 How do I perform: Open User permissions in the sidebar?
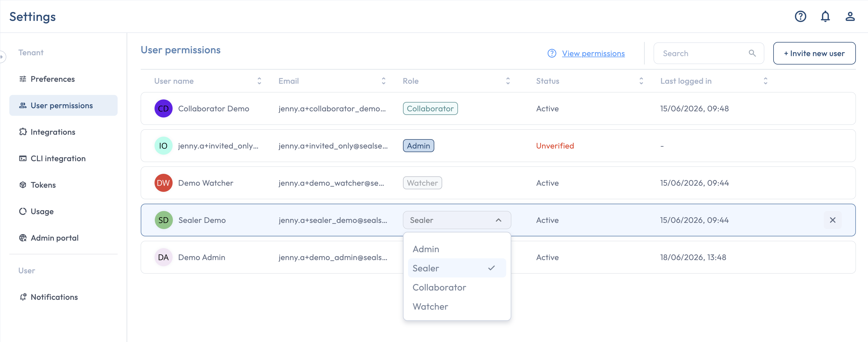coord(63,105)
